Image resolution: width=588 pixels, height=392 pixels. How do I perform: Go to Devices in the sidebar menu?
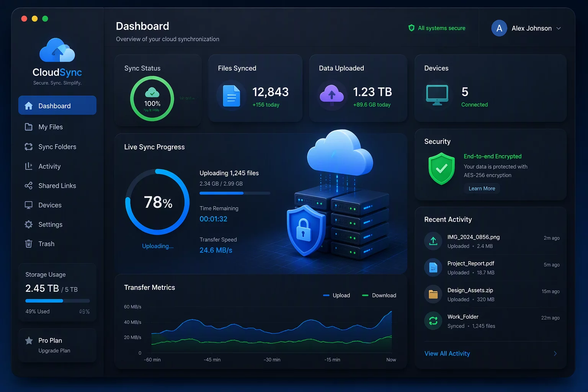(50, 205)
